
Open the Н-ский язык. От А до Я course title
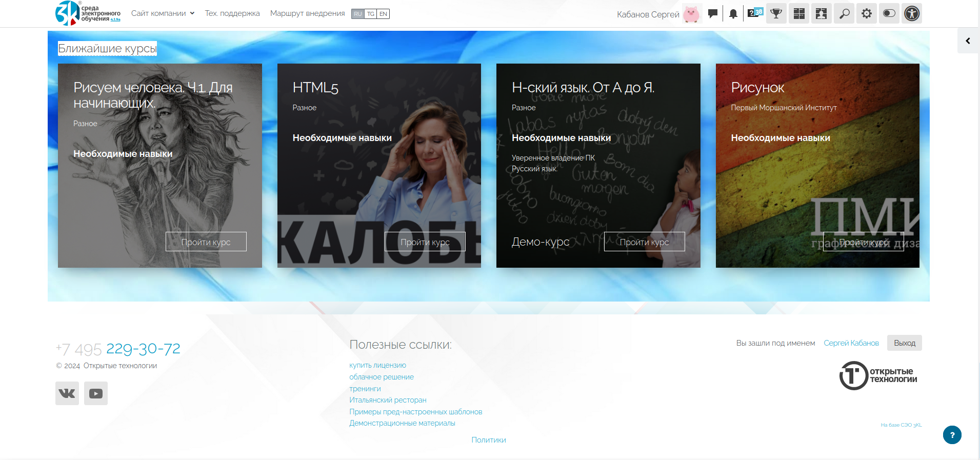pyautogui.click(x=583, y=88)
